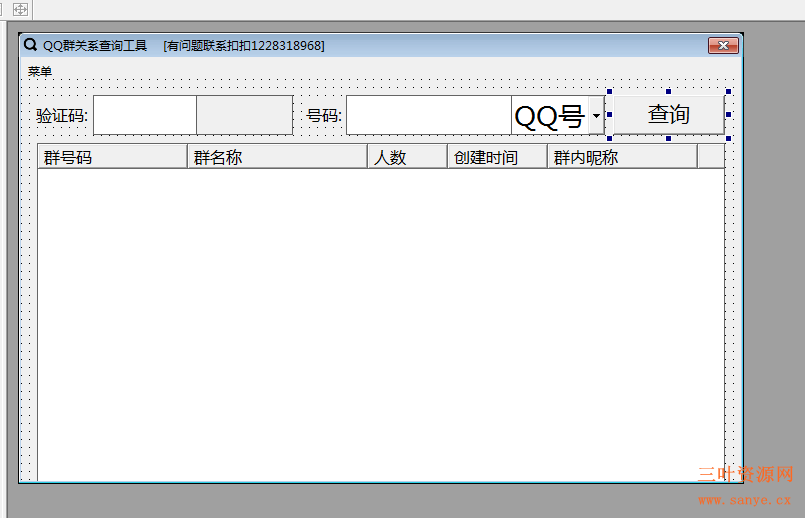Screen dimensions: 805x518
Task: Select the QQ号 combo box text
Action: tap(549, 116)
